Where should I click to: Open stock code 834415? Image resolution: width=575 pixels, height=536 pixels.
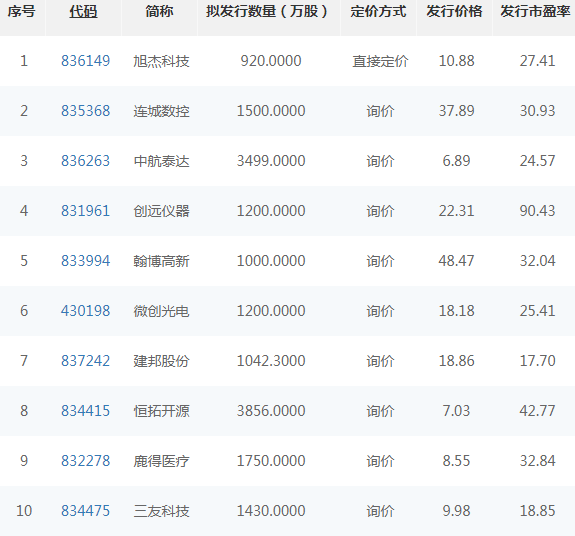pyautogui.click(x=85, y=411)
